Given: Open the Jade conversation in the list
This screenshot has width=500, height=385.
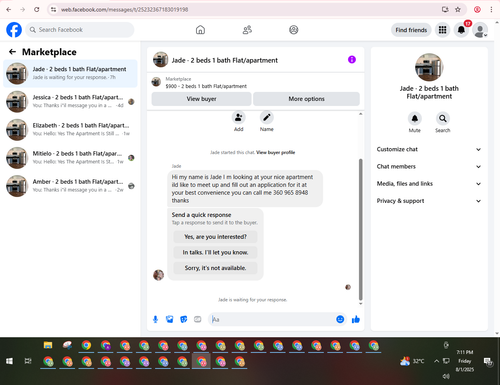Looking at the screenshot, I should 70,73.
